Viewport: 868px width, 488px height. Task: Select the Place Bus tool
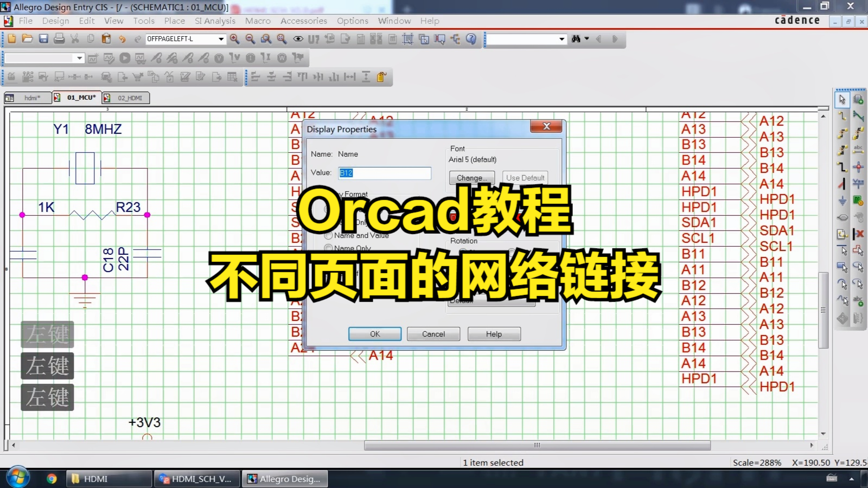[x=842, y=166]
